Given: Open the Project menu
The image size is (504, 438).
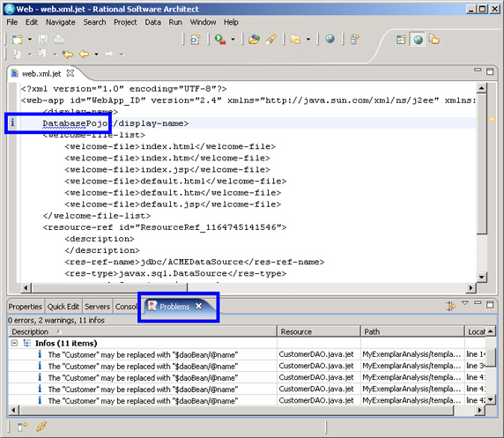Looking at the screenshot, I should (125, 22).
